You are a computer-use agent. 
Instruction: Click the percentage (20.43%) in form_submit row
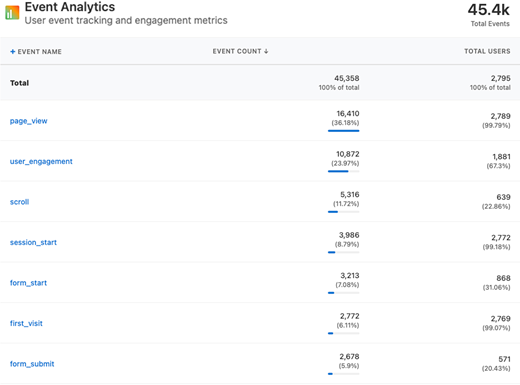click(x=496, y=369)
